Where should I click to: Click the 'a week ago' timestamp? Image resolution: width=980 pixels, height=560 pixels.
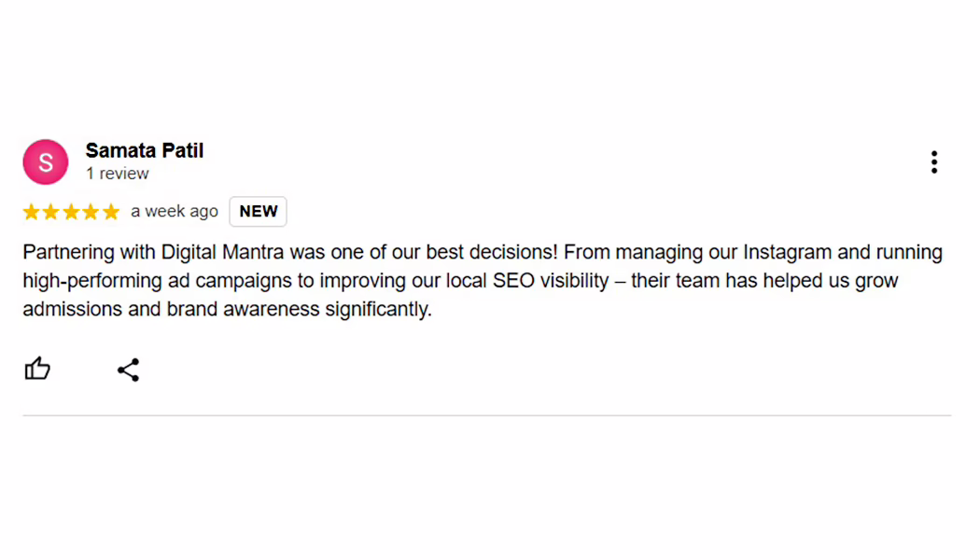click(x=175, y=211)
